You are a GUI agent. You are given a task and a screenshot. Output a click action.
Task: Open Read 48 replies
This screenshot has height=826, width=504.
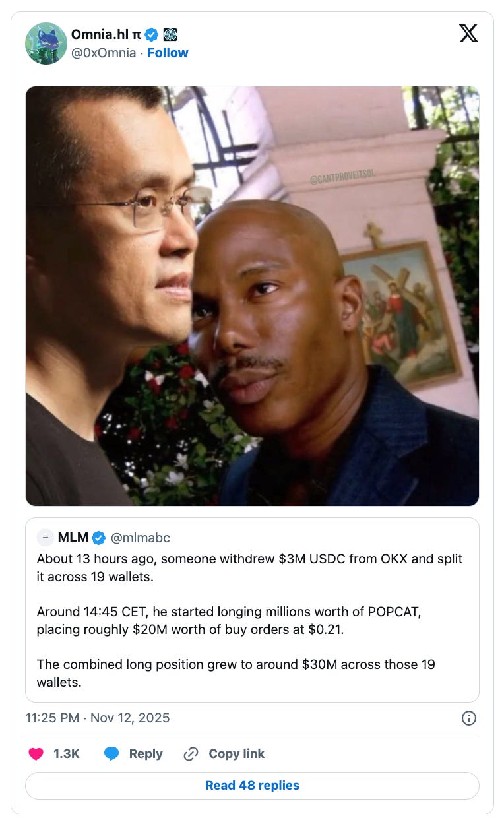coord(252,786)
